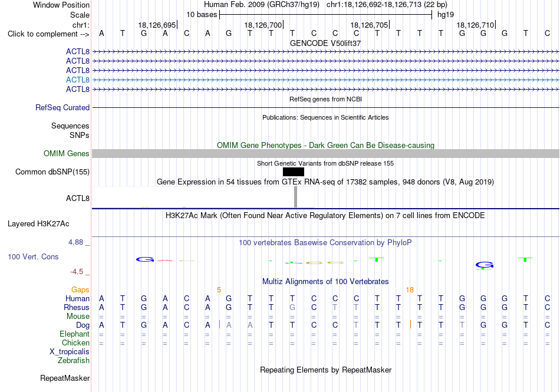Click the 'chr1:' base position label
The height and width of the screenshot is (392, 560).
pyautogui.click(x=81, y=25)
